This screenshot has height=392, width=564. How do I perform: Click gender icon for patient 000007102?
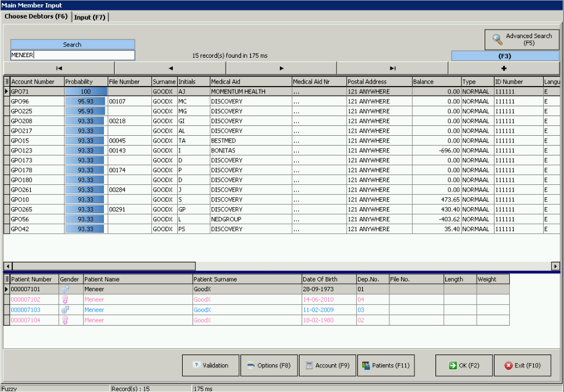tap(65, 300)
